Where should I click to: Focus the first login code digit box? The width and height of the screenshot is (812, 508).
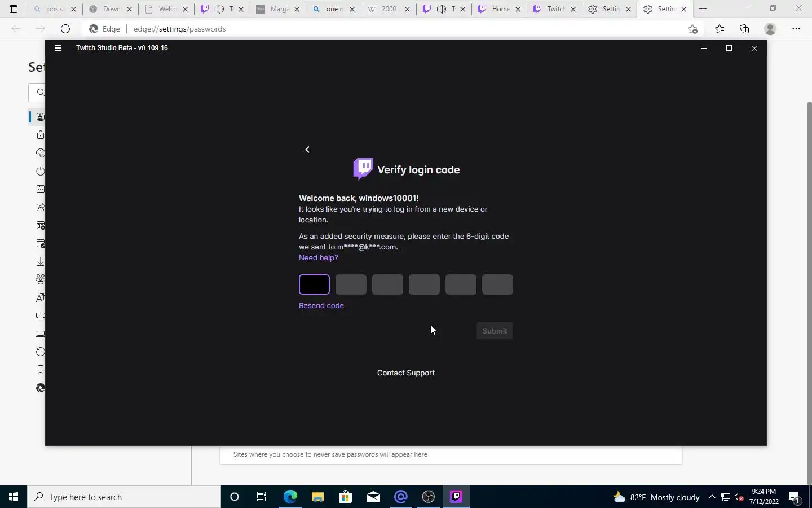click(314, 284)
